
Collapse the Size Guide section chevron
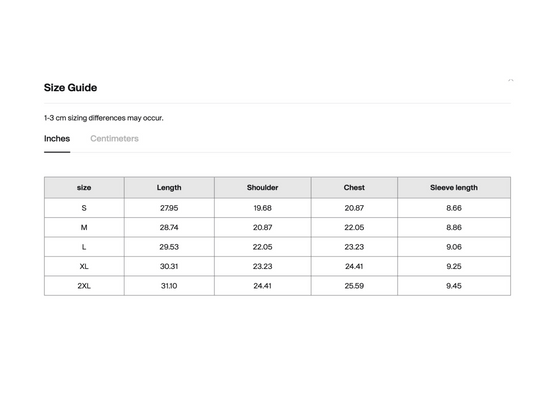(510, 81)
